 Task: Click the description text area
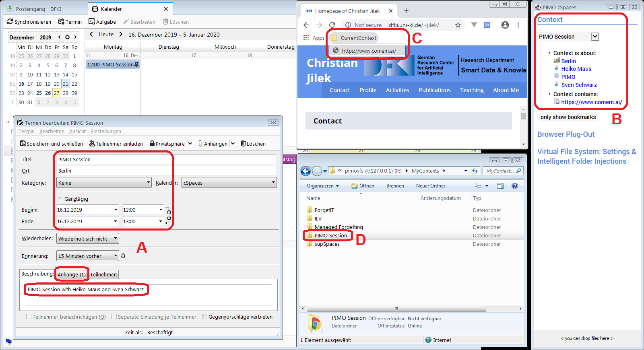(149, 295)
